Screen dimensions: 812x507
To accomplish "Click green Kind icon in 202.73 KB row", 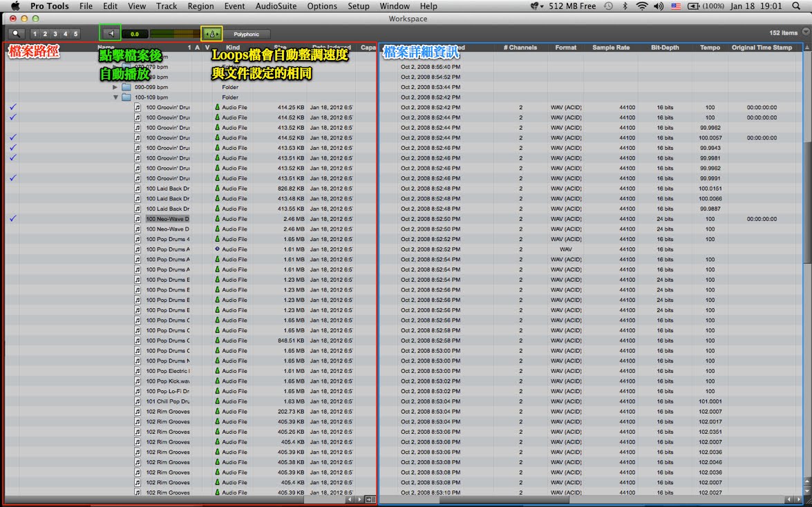I will point(218,411).
